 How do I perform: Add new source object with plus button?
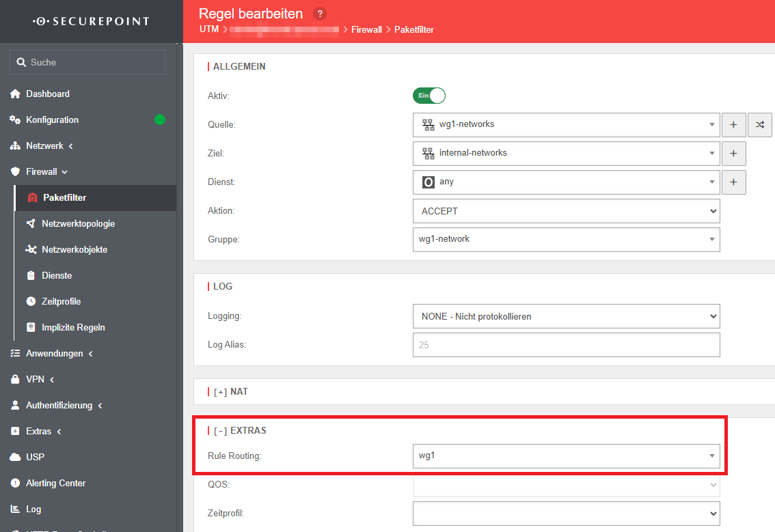[733, 125]
